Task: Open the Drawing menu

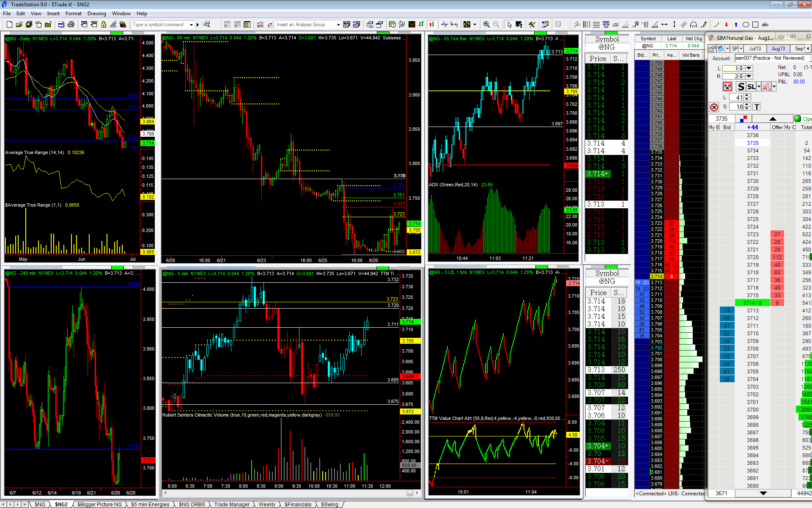Action: pyautogui.click(x=97, y=14)
